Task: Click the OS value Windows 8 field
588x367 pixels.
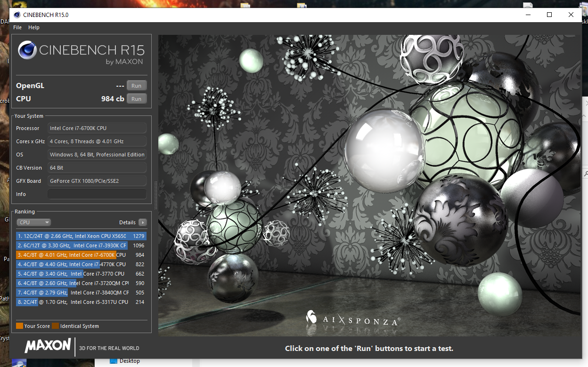Action: tap(97, 155)
